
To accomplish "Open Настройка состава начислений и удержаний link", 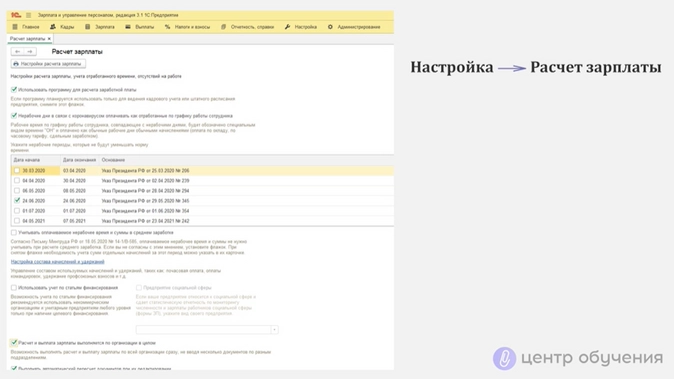I will [58, 261].
